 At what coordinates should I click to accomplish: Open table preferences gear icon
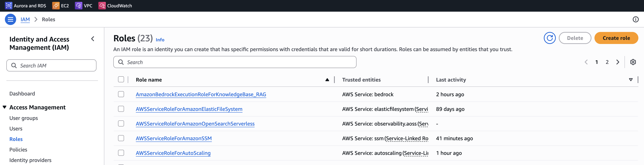pos(633,62)
